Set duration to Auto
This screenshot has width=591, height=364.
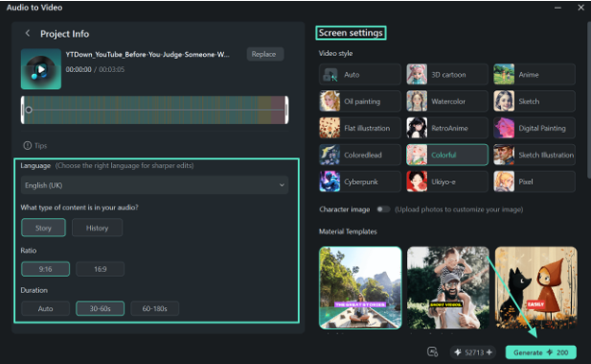pyautogui.click(x=46, y=309)
